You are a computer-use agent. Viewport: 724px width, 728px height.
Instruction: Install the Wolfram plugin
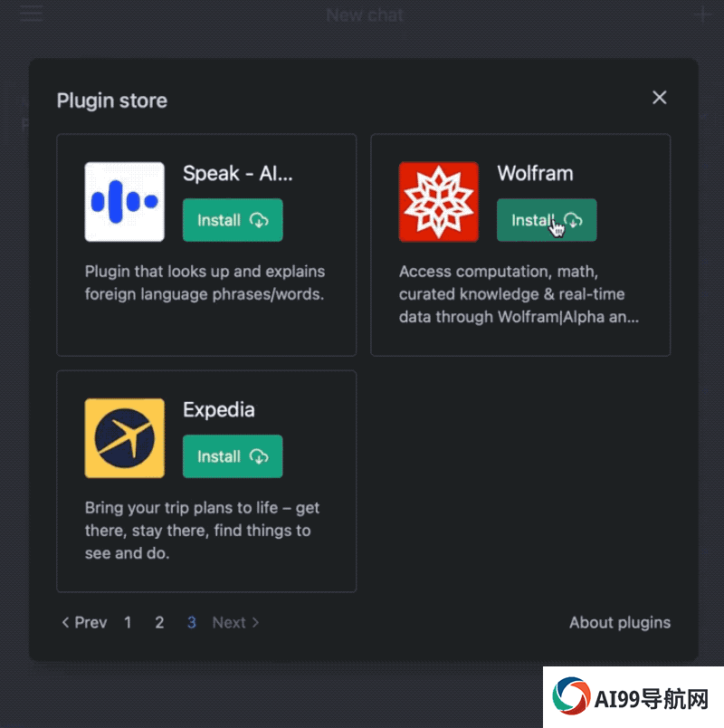coord(547,220)
